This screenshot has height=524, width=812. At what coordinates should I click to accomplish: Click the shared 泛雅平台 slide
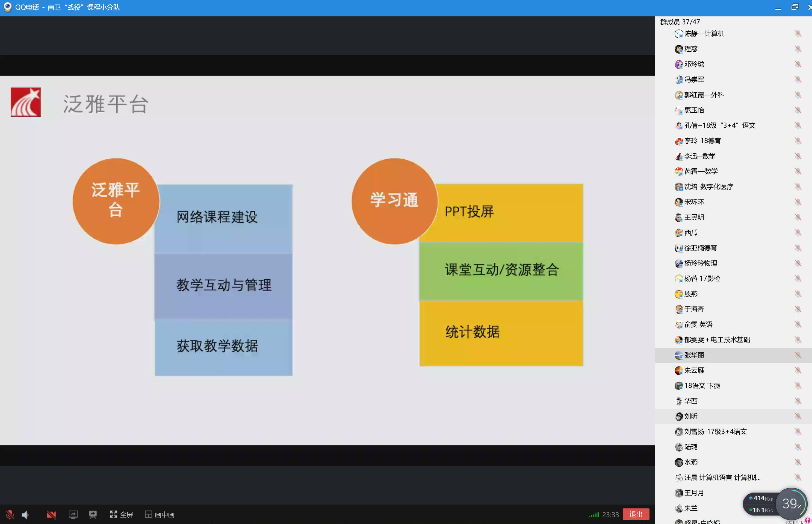pyautogui.click(x=327, y=260)
